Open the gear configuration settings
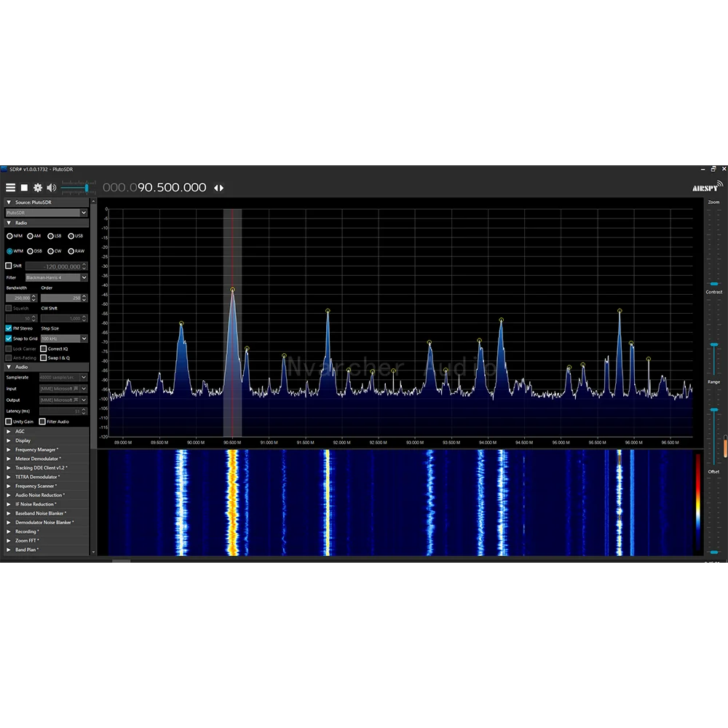The width and height of the screenshot is (728, 728). pos(38,188)
